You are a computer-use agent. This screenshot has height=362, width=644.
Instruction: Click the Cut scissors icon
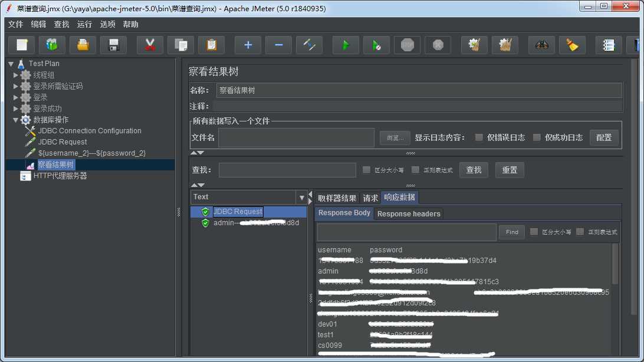pos(150,45)
